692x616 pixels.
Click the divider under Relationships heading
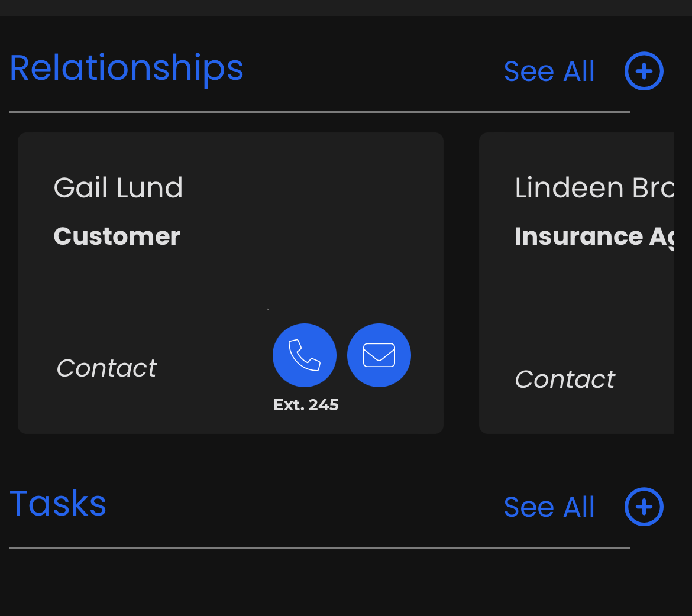click(319, 112)
